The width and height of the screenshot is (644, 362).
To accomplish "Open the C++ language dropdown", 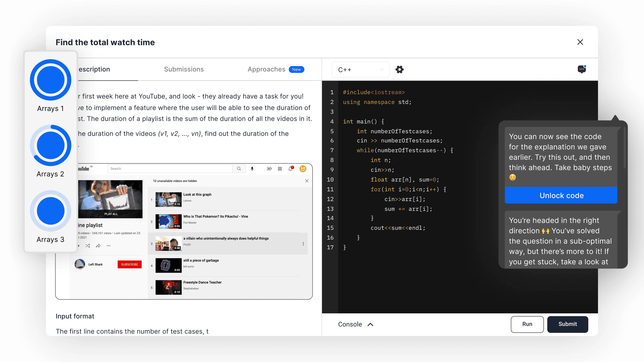I will click(x=361, y=70).
